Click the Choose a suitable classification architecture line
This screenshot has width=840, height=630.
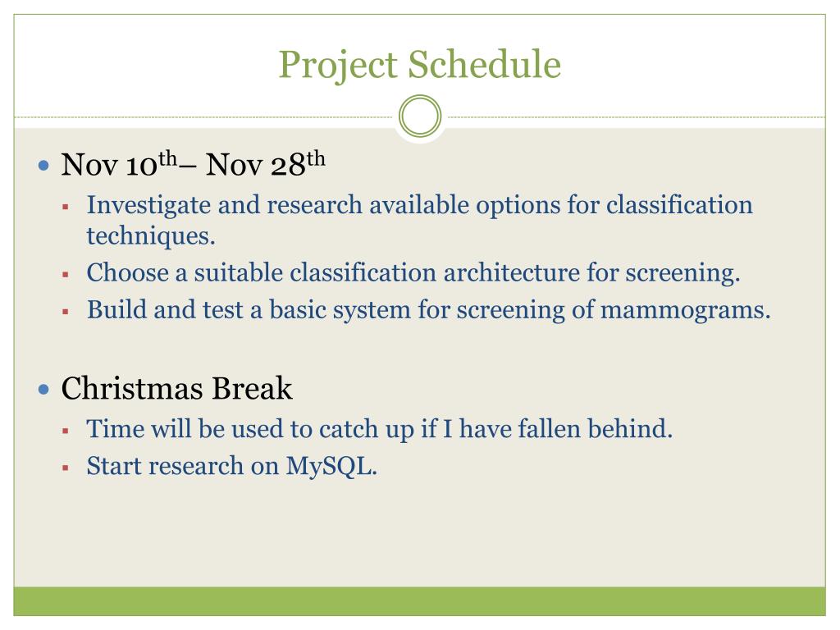413,272
